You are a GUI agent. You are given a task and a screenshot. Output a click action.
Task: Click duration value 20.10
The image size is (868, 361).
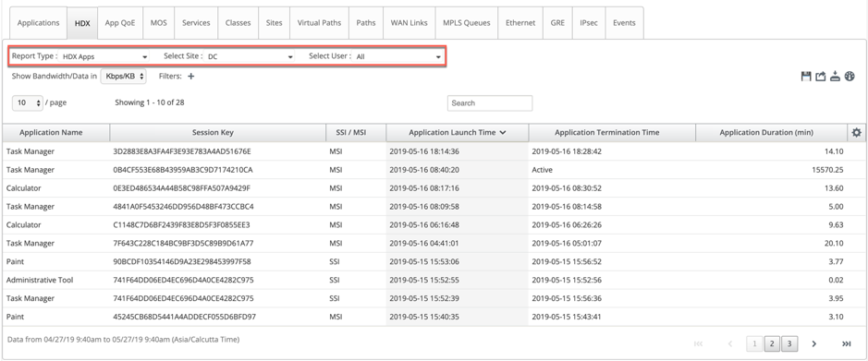coord(834,243)
